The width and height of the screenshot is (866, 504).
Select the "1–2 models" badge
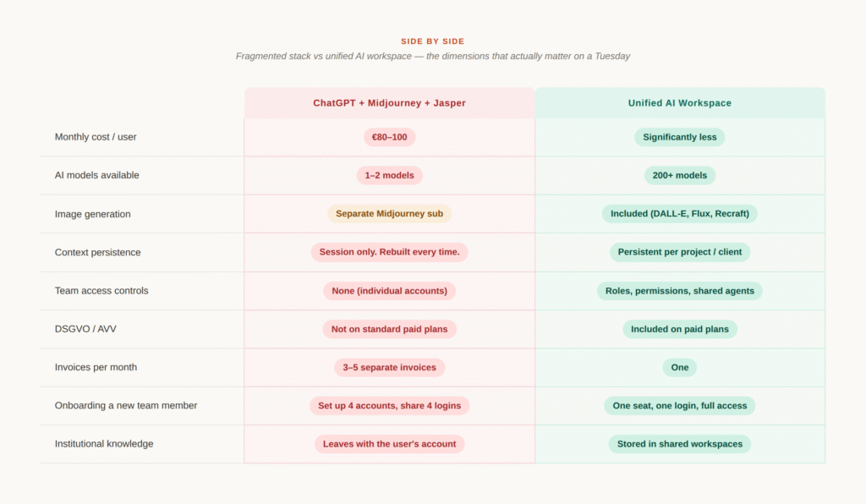point(389,176)
